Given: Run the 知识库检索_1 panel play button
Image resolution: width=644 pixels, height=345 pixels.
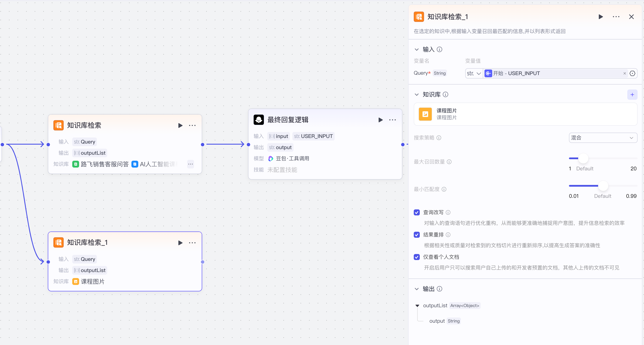Looking at the screenshot, I should pos(600,17).
